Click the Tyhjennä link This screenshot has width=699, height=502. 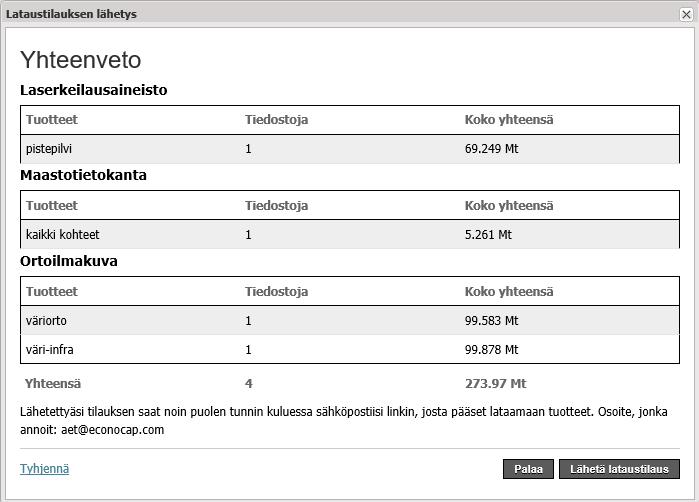coord(45,469)
